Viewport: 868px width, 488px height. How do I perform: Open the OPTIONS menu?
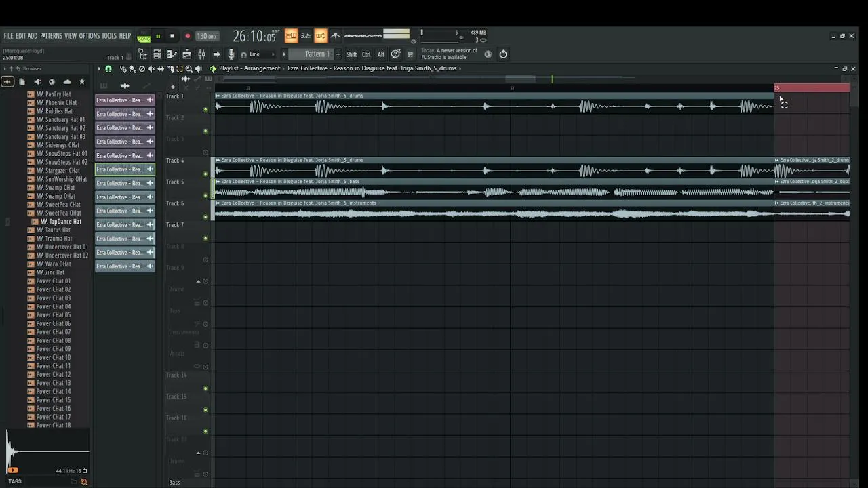coord(89,36)
